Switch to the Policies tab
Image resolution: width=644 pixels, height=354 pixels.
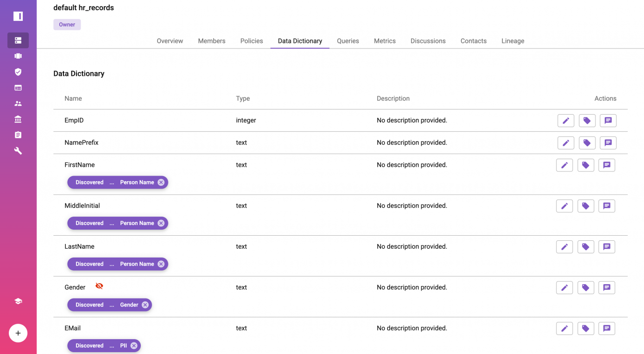251,41
